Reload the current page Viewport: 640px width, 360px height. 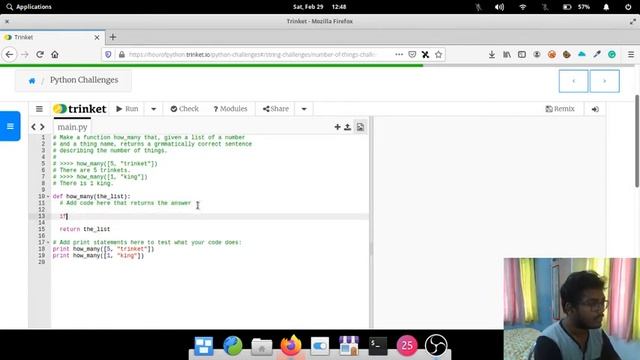tap(40, 54)
